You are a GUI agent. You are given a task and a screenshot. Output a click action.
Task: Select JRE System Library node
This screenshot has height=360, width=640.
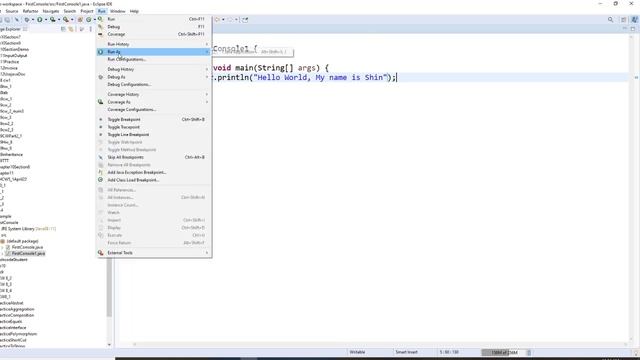coord(28,229)
